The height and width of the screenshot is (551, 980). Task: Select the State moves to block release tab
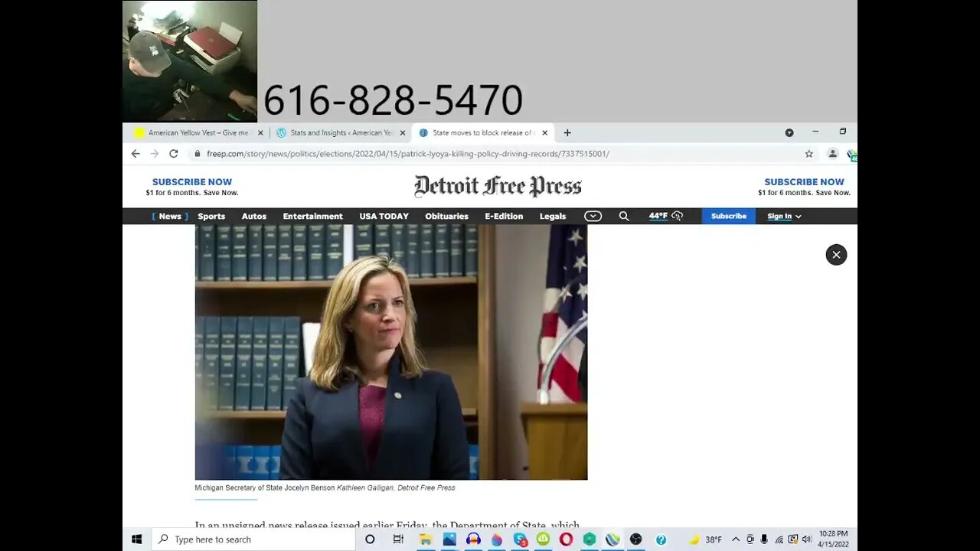tap(482, 132)
